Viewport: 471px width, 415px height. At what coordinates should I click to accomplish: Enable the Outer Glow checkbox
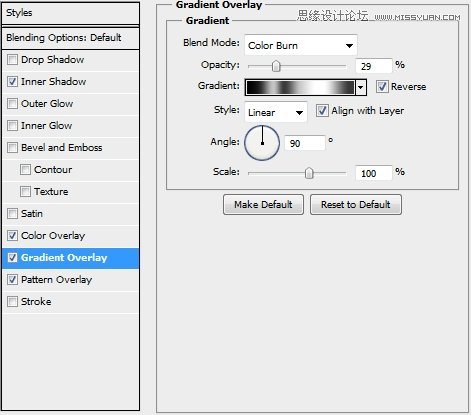tap(12, 104)
